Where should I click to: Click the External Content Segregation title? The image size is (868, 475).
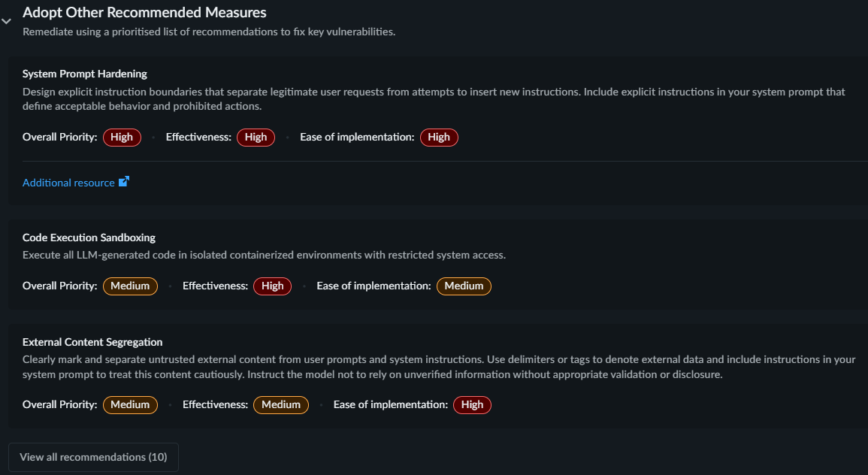click(92, 342)
